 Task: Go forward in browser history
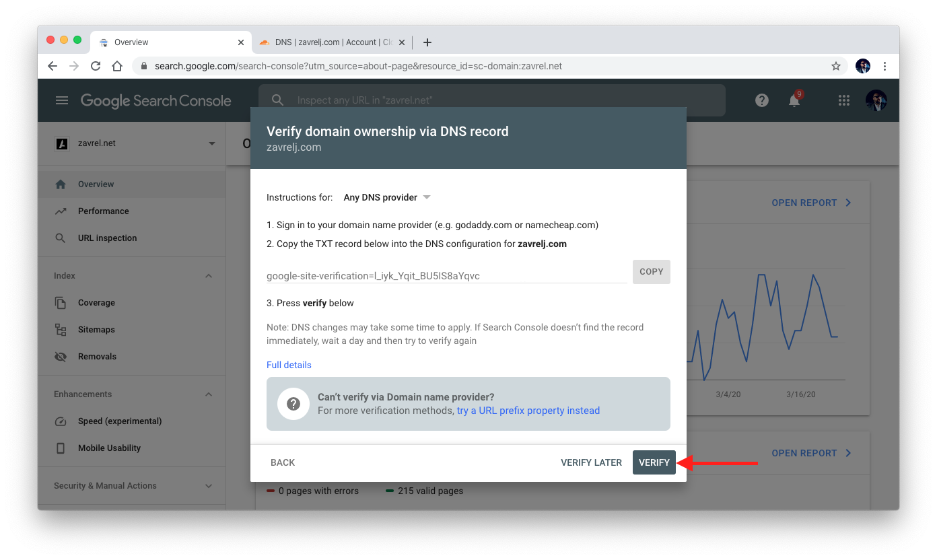pos(74,66)
